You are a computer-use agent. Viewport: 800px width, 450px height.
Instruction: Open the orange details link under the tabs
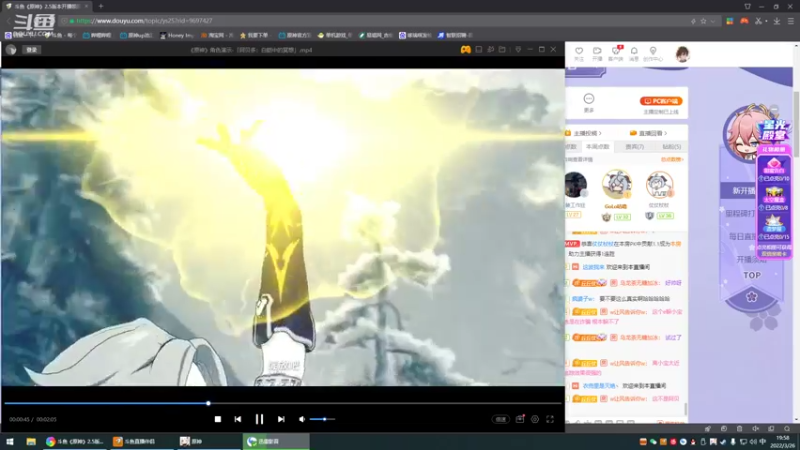(x=671, y=160)
